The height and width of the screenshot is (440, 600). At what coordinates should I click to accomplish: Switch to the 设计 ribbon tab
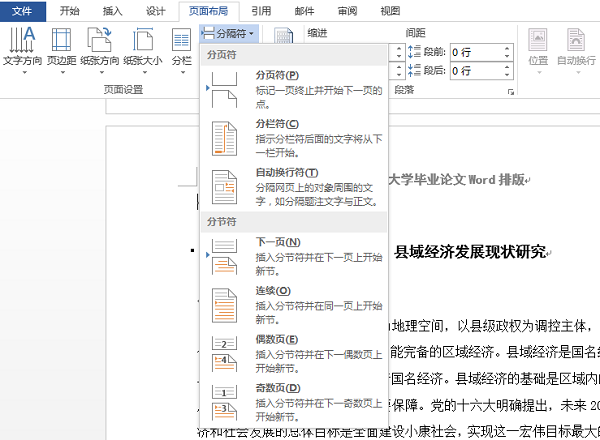point(155,11)
